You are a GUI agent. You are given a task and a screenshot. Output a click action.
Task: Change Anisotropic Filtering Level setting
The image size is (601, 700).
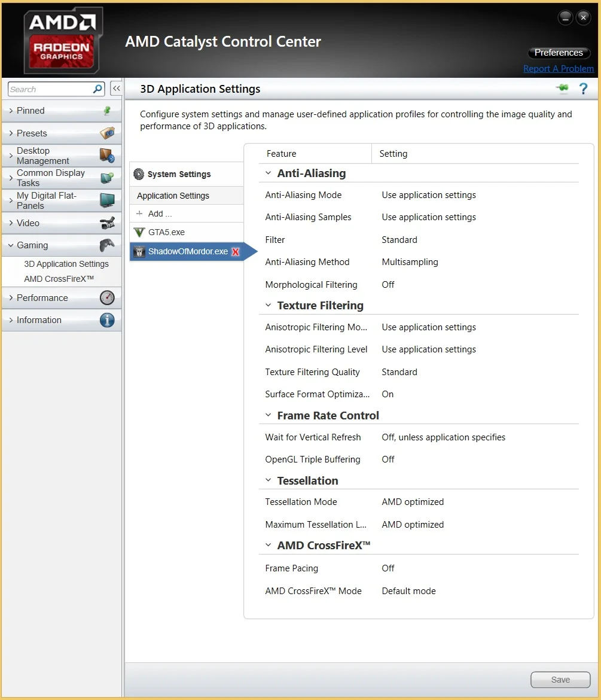click(429, 349)
